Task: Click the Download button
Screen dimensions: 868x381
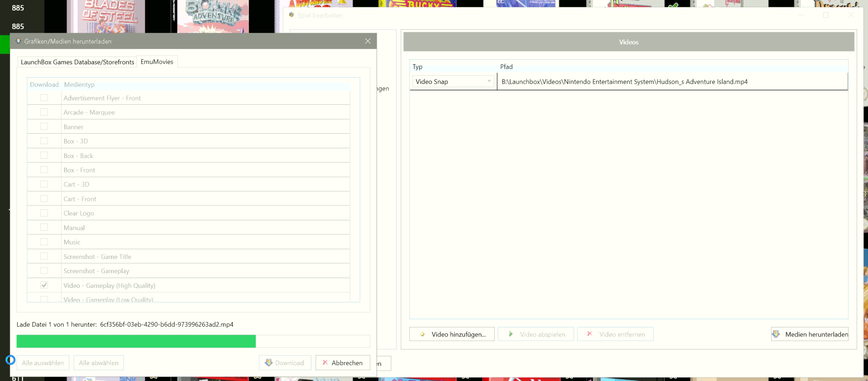Action: point(285,363)
